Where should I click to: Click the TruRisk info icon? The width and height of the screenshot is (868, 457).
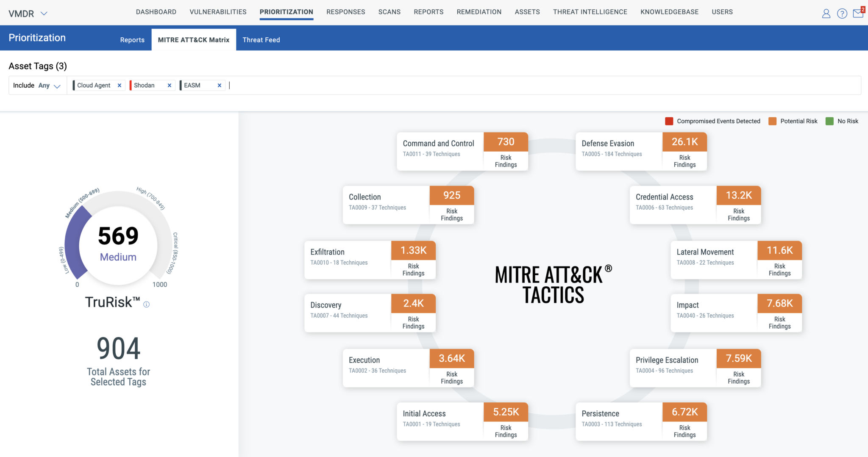pyautogui.click(x=146, y=304)
